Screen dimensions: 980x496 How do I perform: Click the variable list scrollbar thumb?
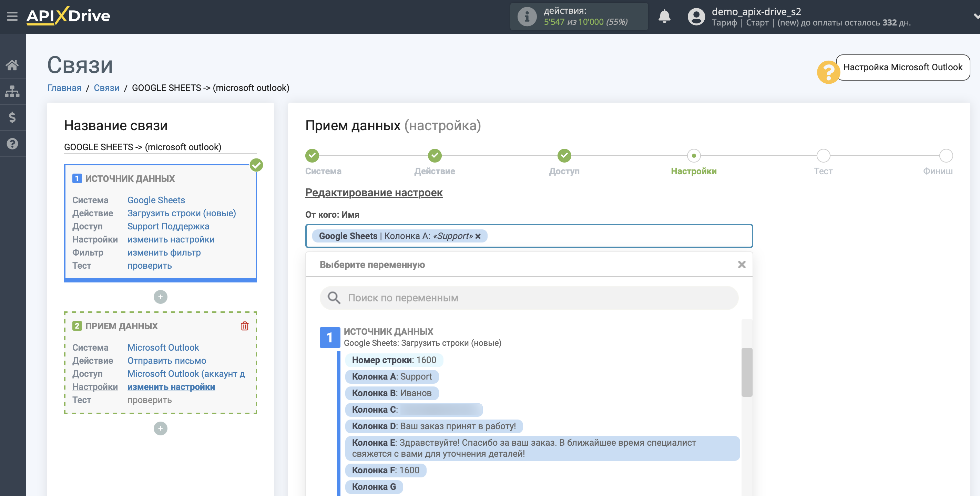(746, 372)
